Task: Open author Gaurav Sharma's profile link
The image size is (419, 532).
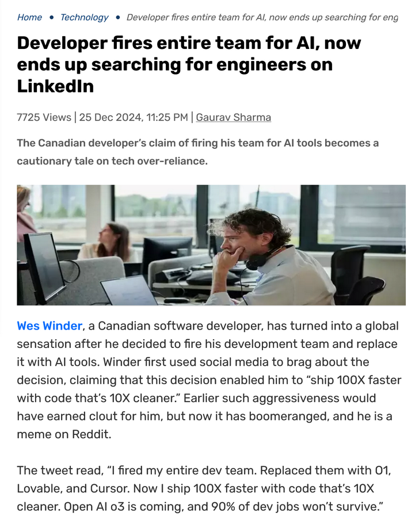Action: [233, 117]
